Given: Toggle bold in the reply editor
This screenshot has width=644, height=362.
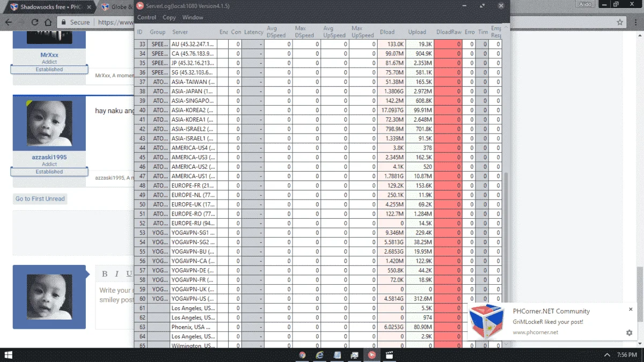Looking at the screenshot, I should [x=105, y=274].
